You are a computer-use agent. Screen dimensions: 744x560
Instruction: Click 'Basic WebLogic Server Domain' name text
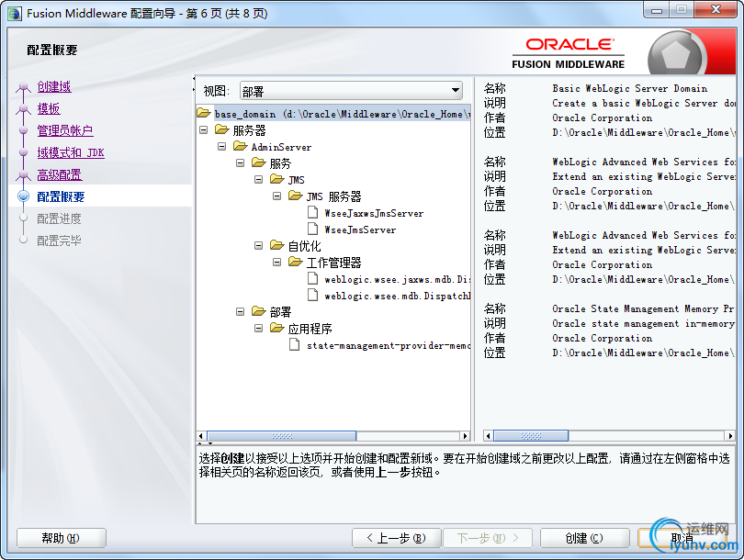(x=630, y=88)
